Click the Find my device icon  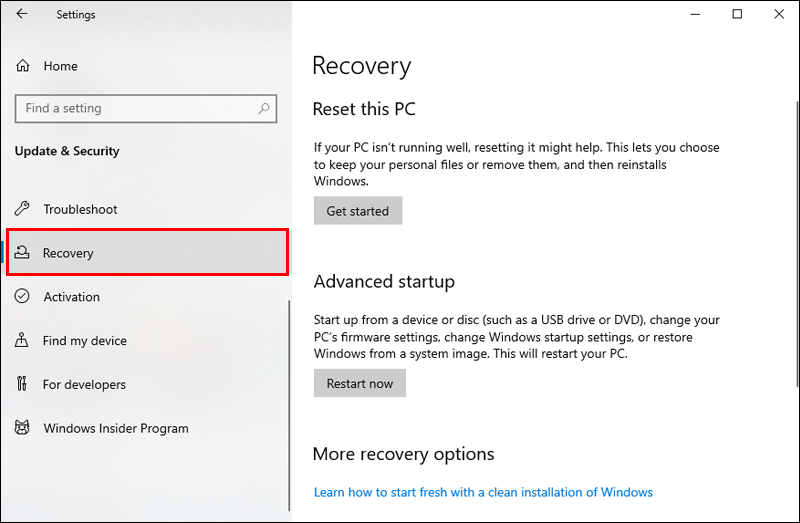[x=23, y=341]
